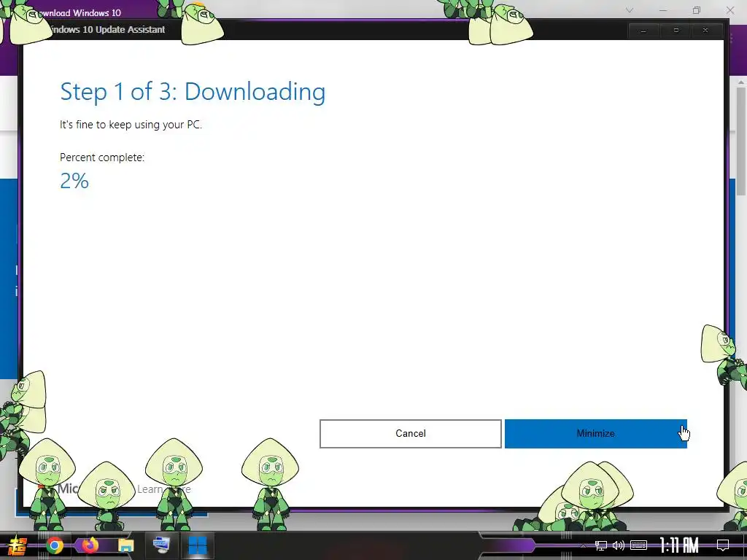Minimize the background browser window

(662, 10)
